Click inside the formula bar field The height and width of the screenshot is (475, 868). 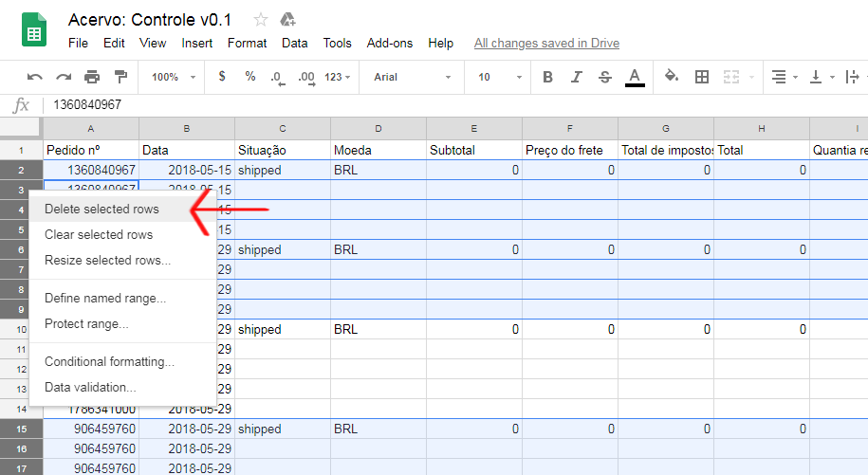point(455,105)
